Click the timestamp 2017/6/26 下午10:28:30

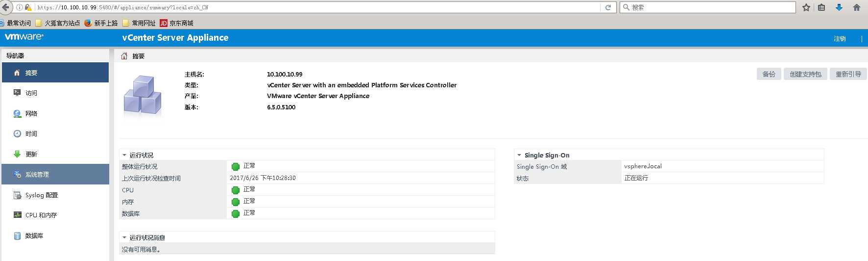click(263, 178)
